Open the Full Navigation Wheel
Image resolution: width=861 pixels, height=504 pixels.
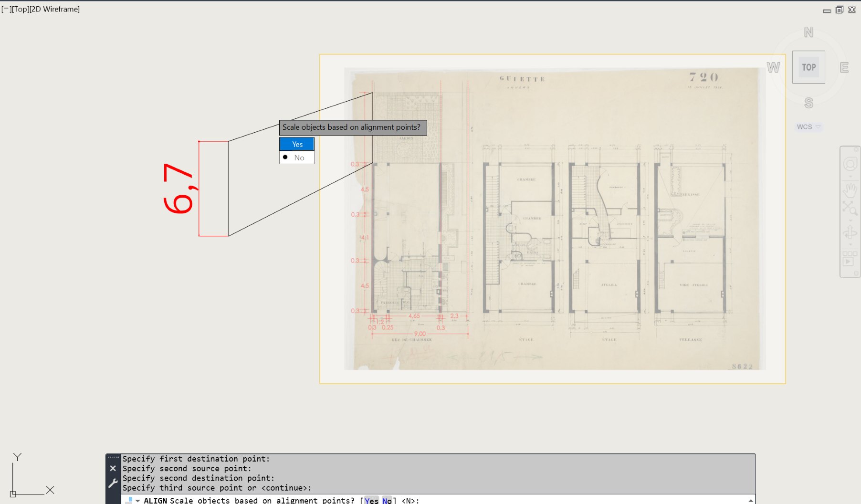click(x=850, y=164)
